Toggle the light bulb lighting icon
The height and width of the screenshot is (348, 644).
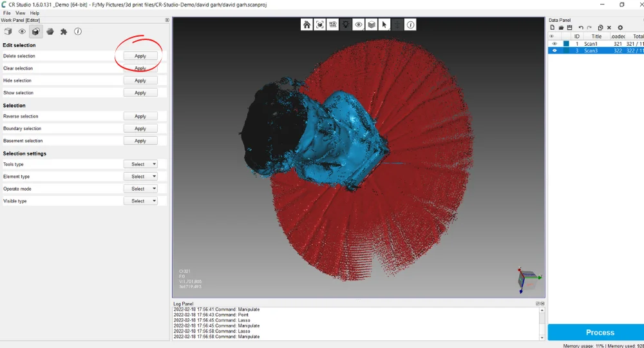coord(345,24)
